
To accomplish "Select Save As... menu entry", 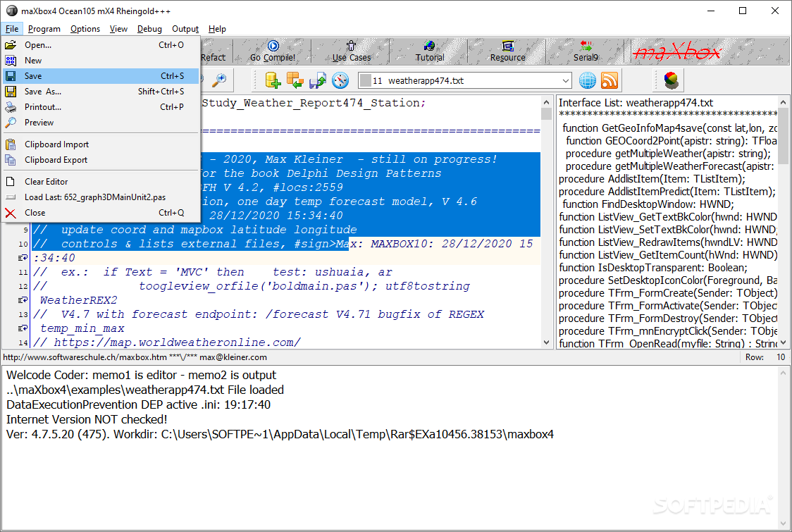I will pos(101,92).
